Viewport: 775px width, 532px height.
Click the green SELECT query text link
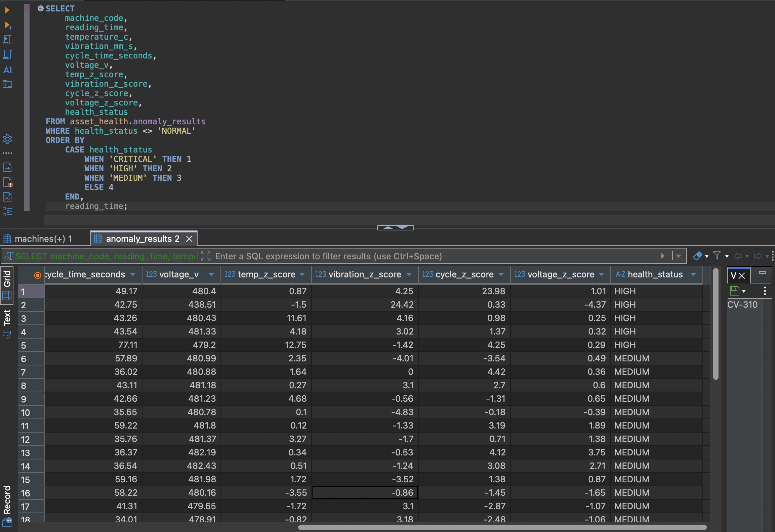point(105,256)
